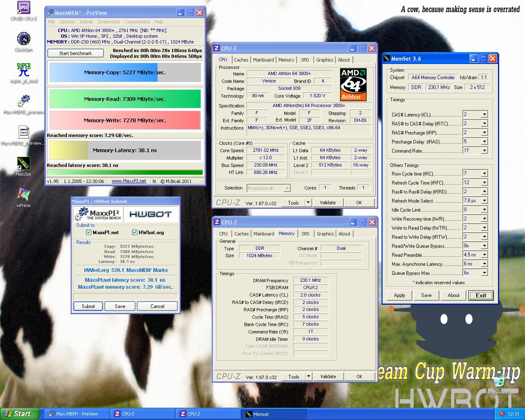Open the Write Recovery time (tWR) dropdown

(x=484, y=219)
